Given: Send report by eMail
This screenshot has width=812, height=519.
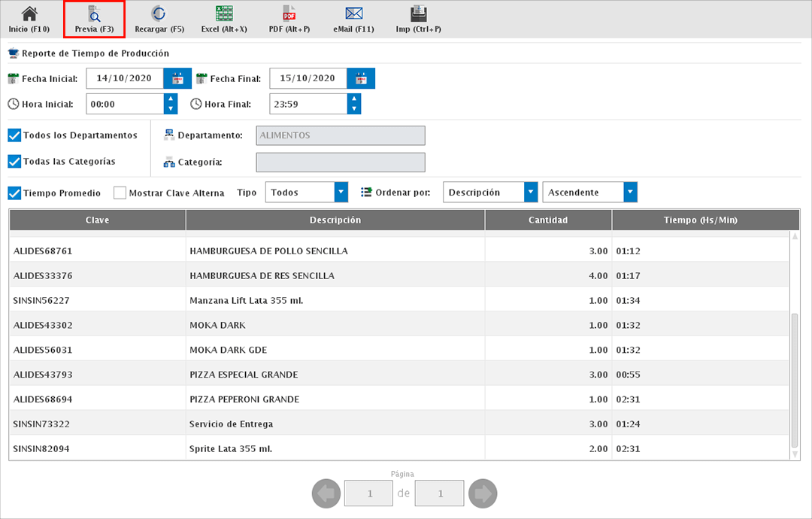Looking at the screenshot, I should click(x=354, y=20).
